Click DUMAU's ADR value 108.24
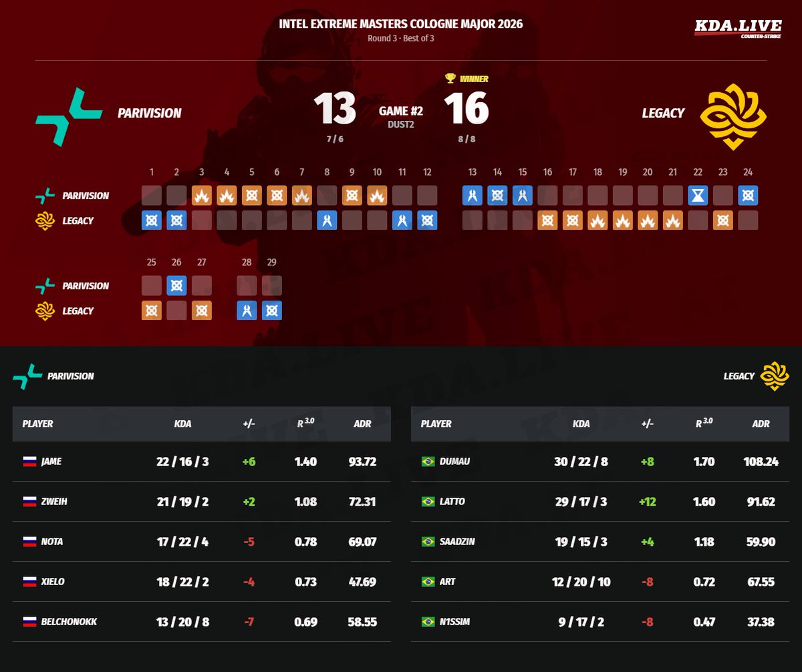 coord(761,462)
